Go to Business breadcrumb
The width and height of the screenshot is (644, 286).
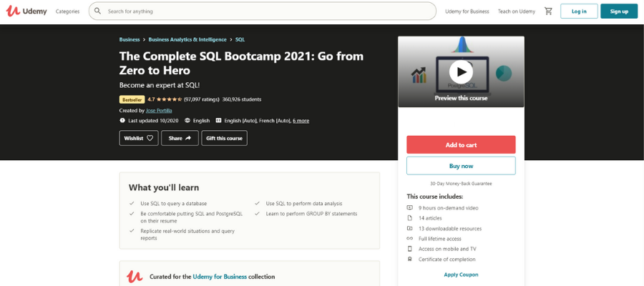(x=130, y=39)
